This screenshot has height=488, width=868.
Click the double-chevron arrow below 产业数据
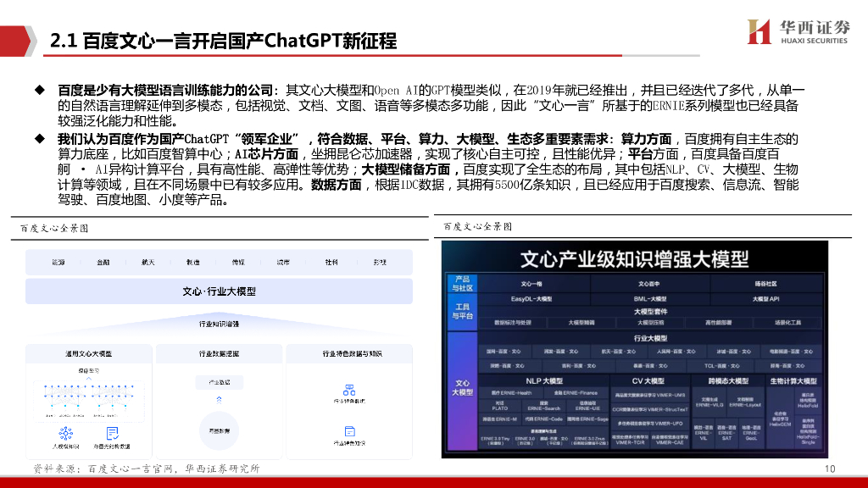tap(218, 400)
